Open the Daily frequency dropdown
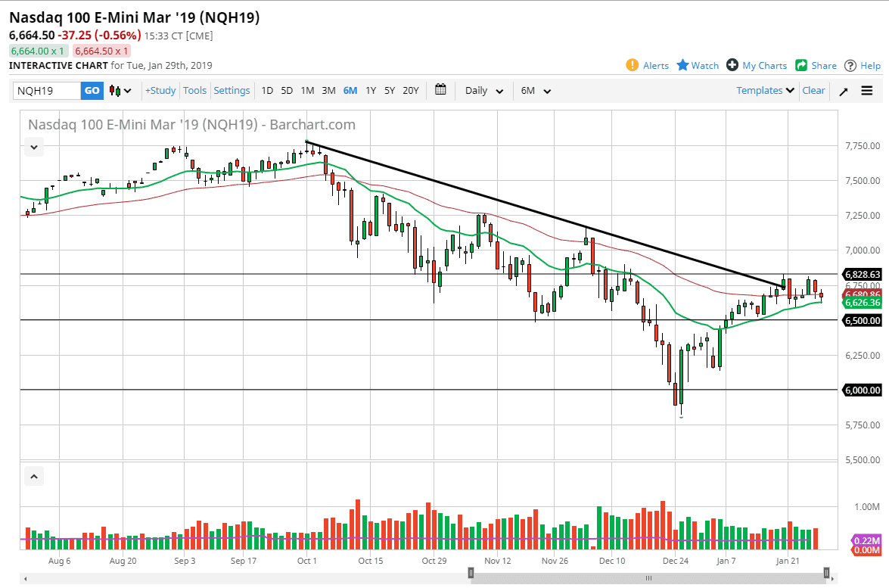889x588 pixels. coord(483,90)
